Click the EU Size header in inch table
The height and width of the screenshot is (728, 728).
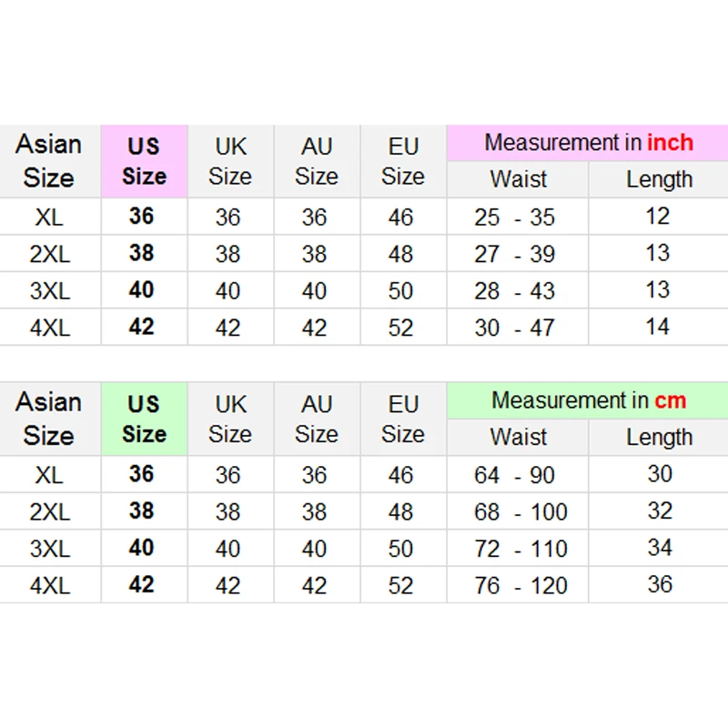403,161
